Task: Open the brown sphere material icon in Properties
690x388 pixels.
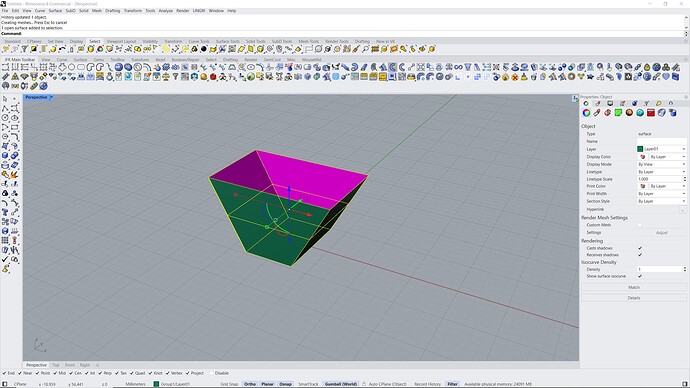Action: pyautogui.click(x=629, y=113)
